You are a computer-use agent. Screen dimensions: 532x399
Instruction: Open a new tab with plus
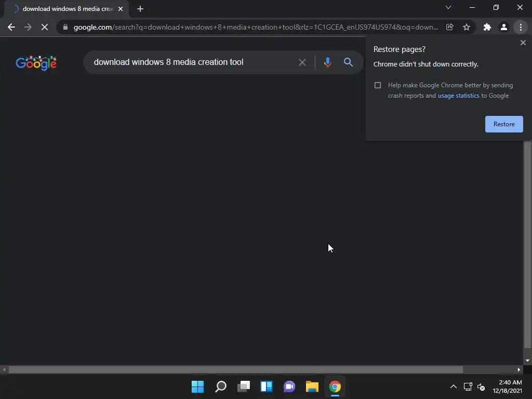click(140, 9)
